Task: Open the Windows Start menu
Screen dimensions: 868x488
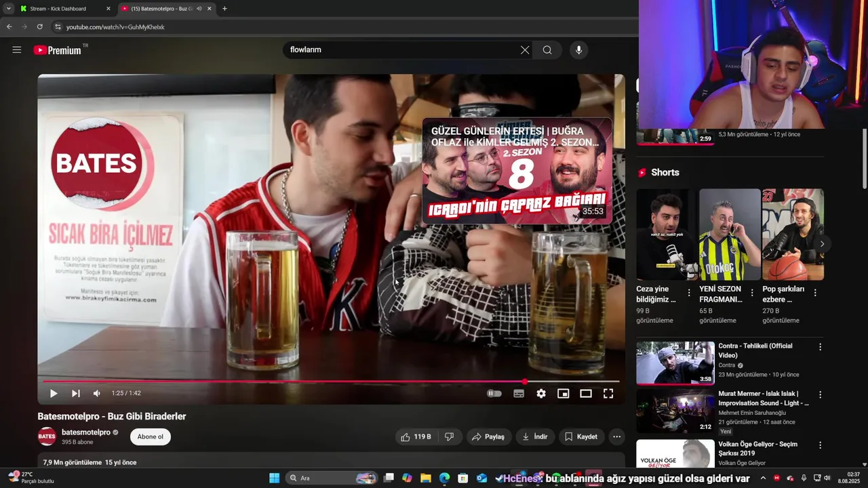Action: click(274, 478)
